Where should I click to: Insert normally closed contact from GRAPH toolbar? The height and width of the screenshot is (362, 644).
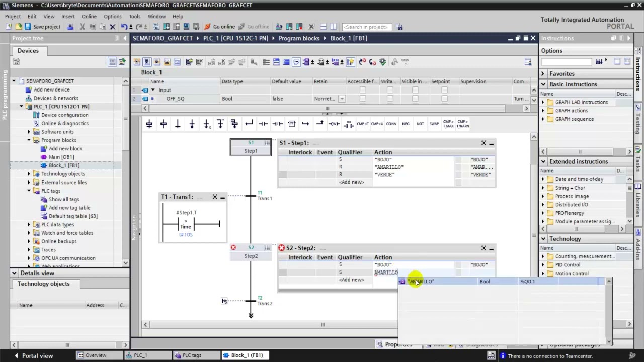click(277, 124)
